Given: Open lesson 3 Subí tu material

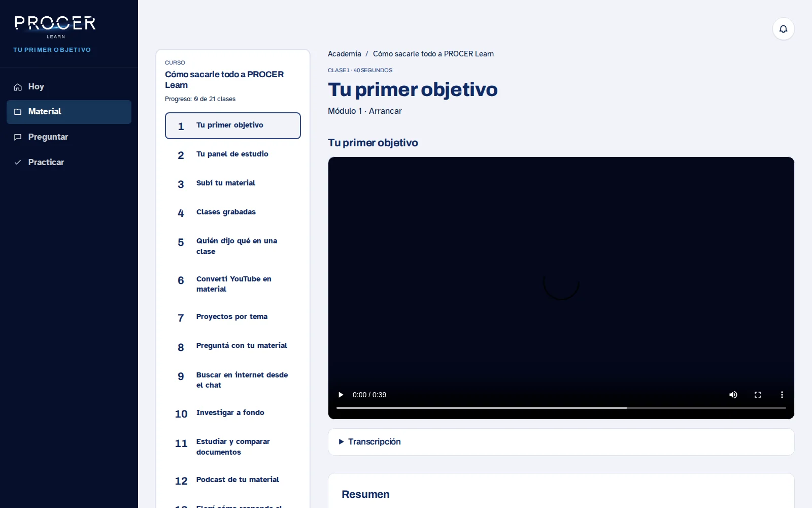Looking at the screenshot, I should point(233,183).
